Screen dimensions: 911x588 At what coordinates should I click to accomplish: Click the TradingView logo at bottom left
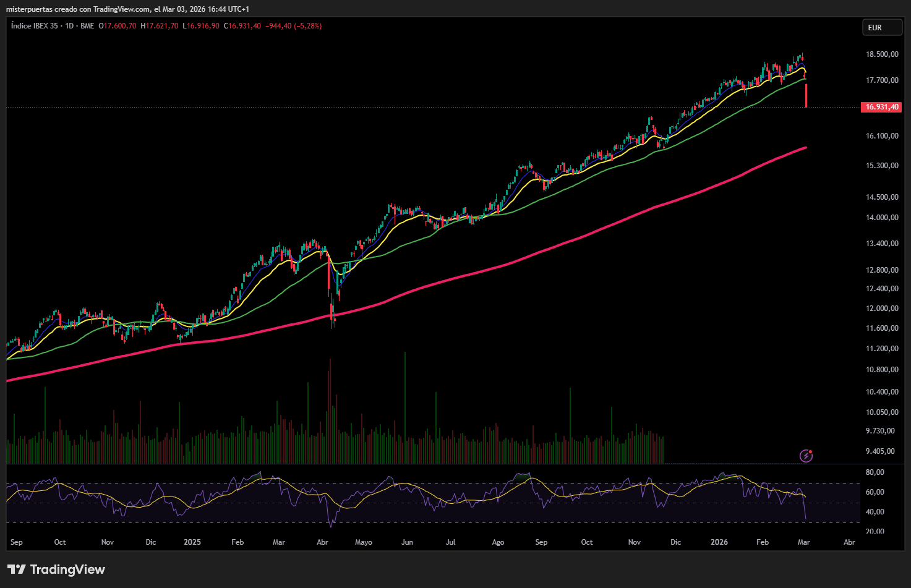[x=56, y=569]
